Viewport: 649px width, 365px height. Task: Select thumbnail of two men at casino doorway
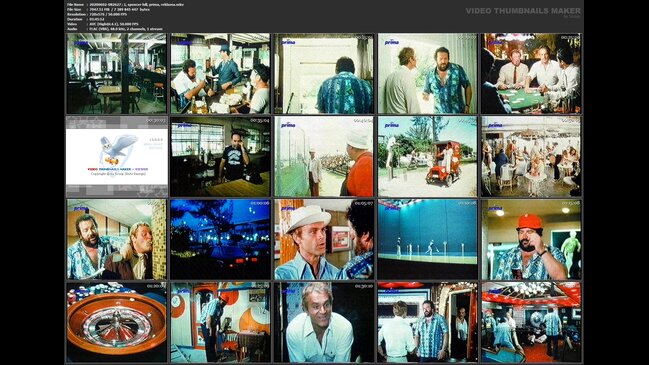pos(428,322)
